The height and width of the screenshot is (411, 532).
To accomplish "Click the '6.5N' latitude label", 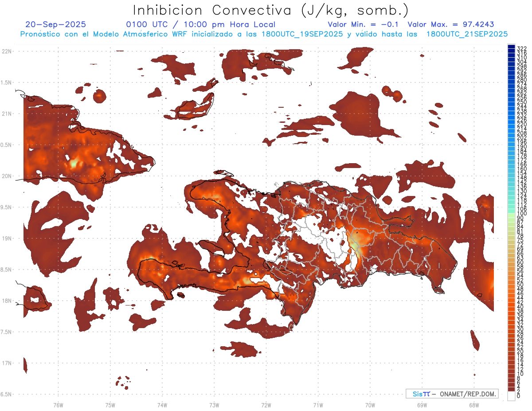I will click(7, 394).
